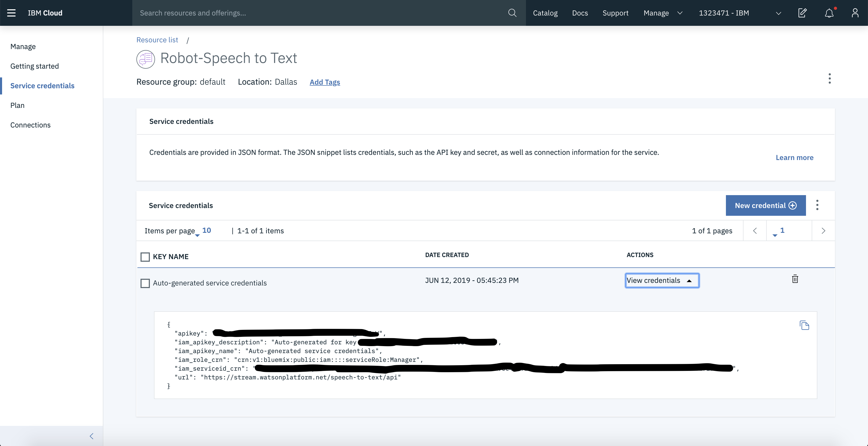This screenshot has height=446, width=868.
Task: Open Connections in the sidebar
Action: pos(30,125)
